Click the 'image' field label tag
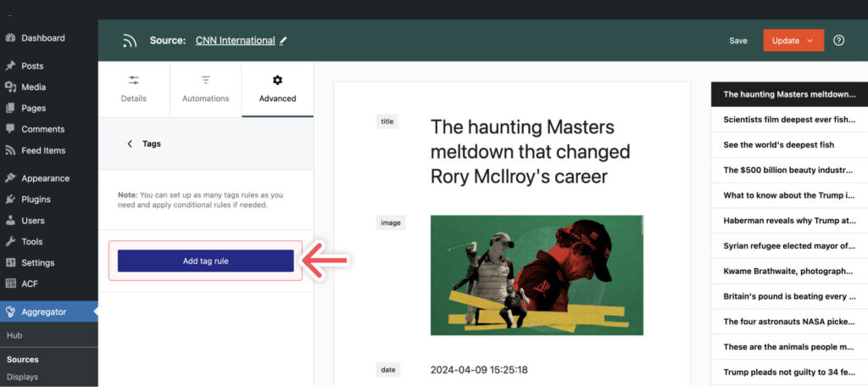This screenshot has height=387, width=868. pos(390,223)
